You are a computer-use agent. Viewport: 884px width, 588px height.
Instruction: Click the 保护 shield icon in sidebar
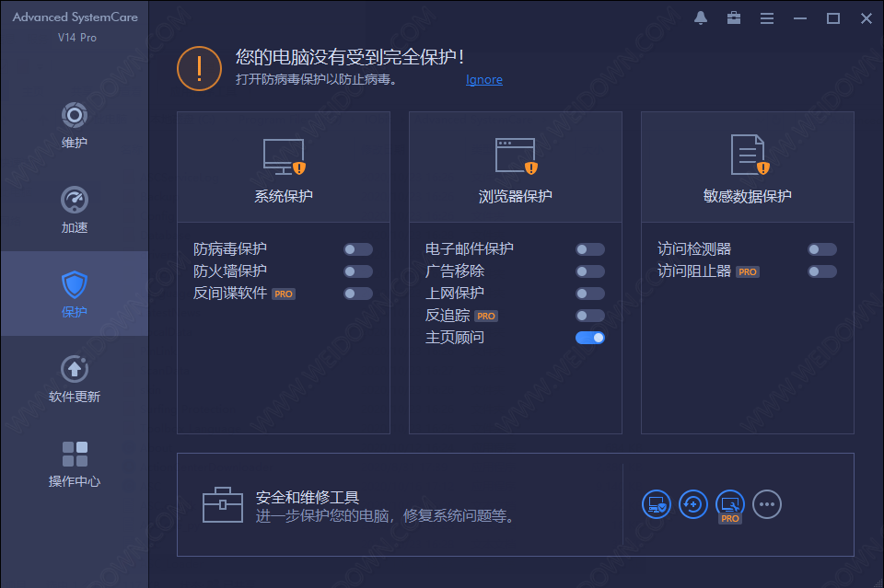click(75, 284)
